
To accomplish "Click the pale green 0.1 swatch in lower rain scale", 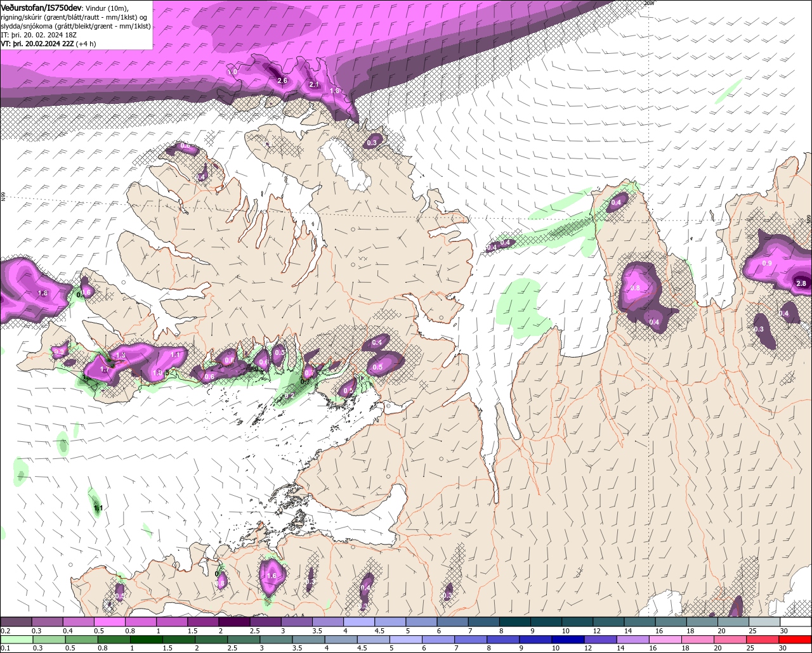I will pos(16,639).
